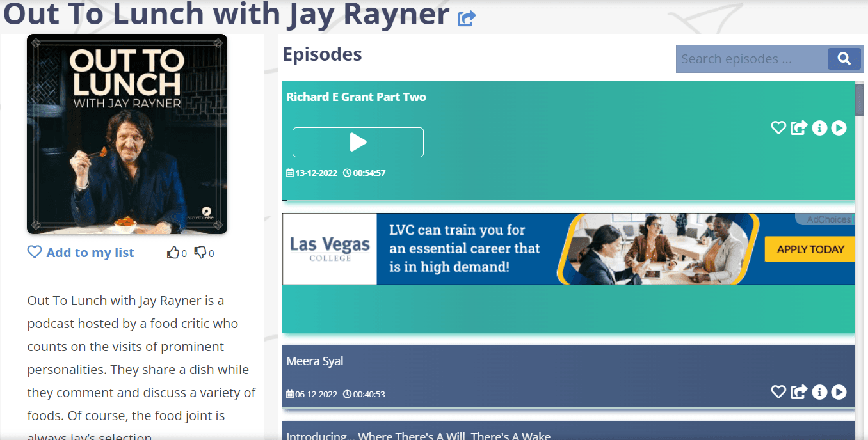868x440 pixels.
Task: Click the 00:54:57 duration text
Action: click(x=369, y=173)
